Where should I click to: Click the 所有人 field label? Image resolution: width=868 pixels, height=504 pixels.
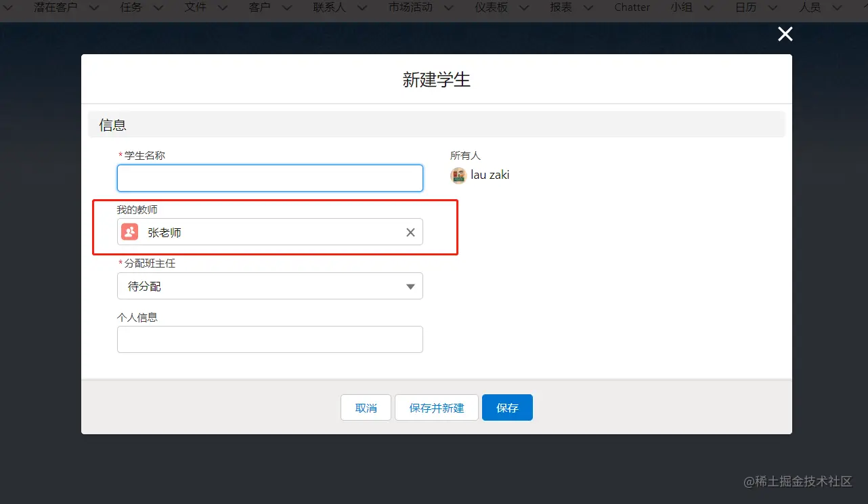[465, 155]
